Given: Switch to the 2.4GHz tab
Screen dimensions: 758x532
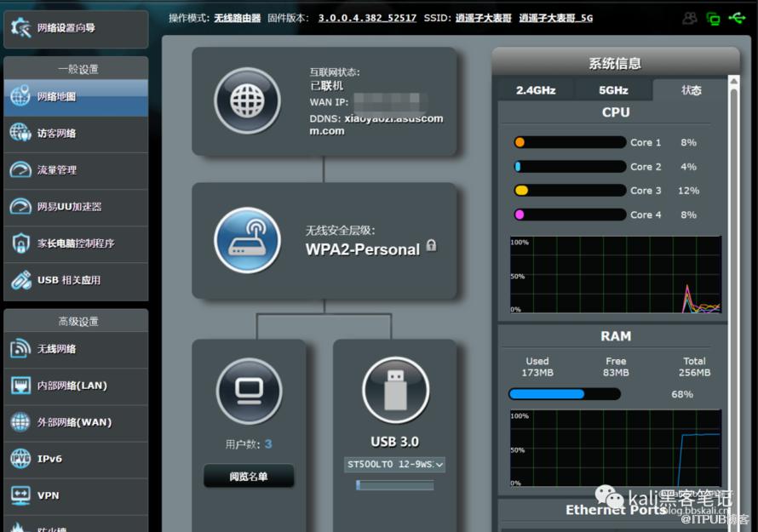Looking at the screenshot, I should (x=536, y=90).
